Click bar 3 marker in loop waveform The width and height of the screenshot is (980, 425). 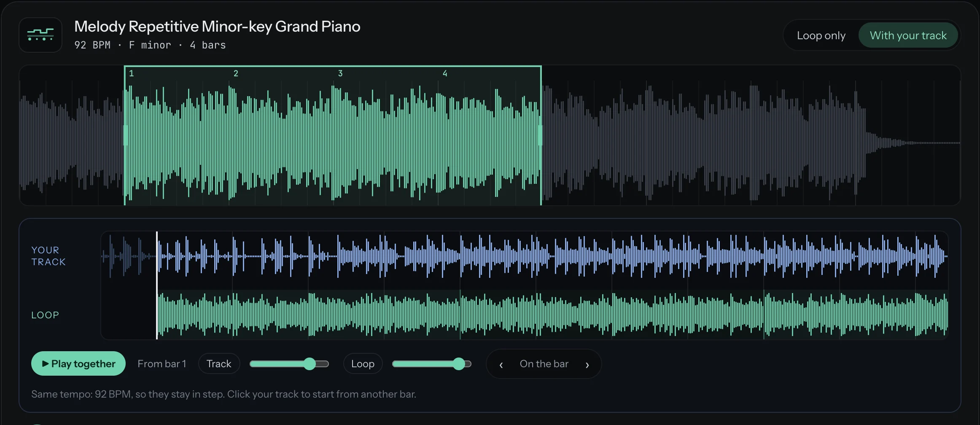pos(340,73)
